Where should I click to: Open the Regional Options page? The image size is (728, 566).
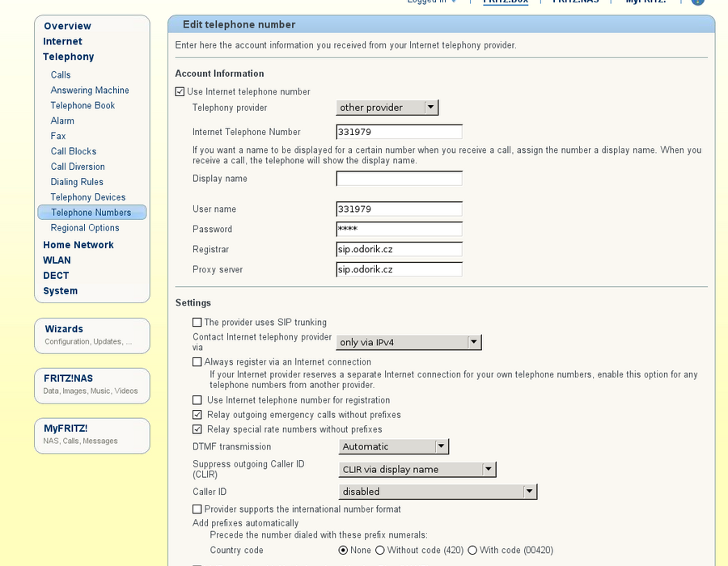tap(85, 228)
